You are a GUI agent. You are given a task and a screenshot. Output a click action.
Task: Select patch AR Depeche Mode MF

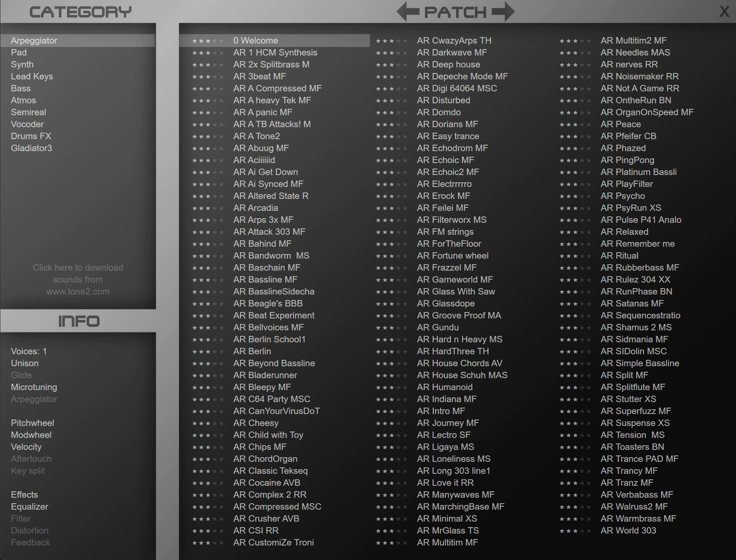(x=462, y=76)
